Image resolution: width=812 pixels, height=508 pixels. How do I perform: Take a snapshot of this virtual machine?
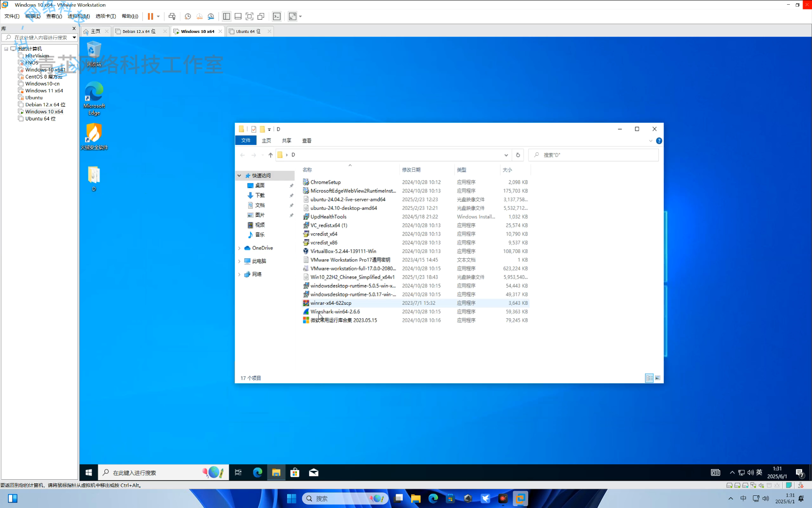click(187, 16)
